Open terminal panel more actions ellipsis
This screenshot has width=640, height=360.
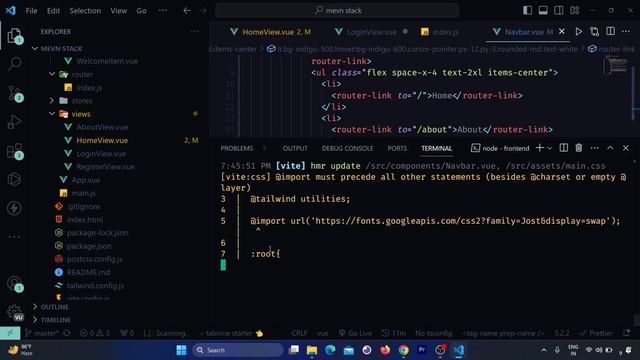594,148
